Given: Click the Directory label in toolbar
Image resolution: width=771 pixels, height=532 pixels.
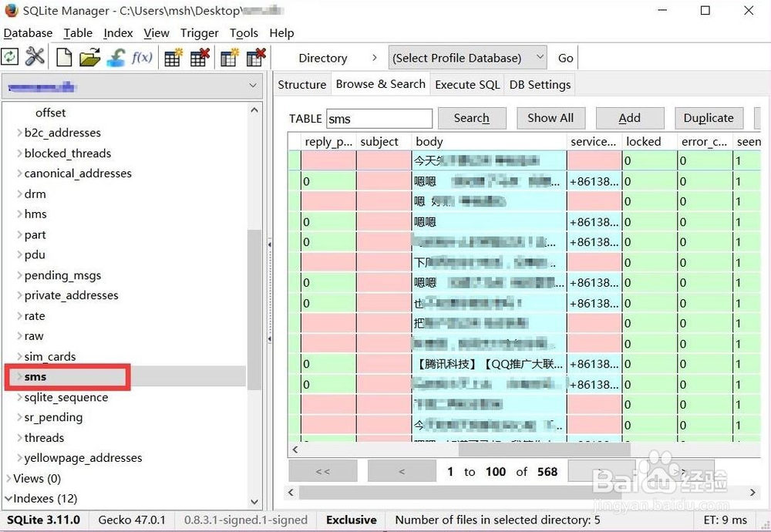Looking at the screenshot, I should pos(322,58).
